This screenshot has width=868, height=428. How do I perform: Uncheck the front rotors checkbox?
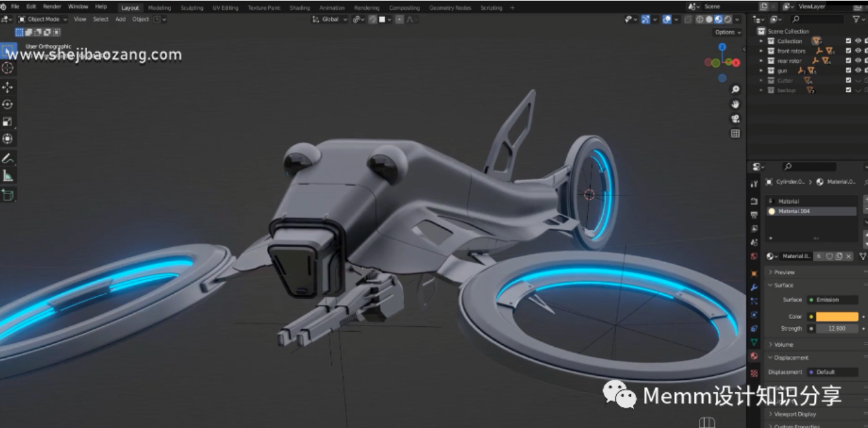[x=848, y=51]
